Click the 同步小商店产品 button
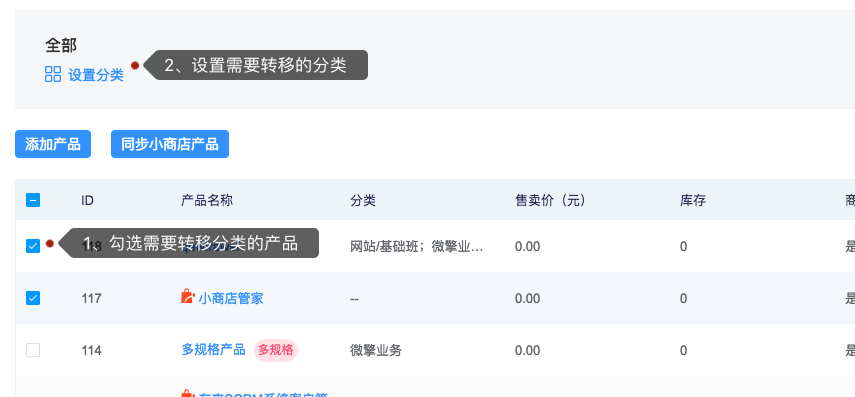This screenshot has width=855, height=397. click(x=170, y=144)
